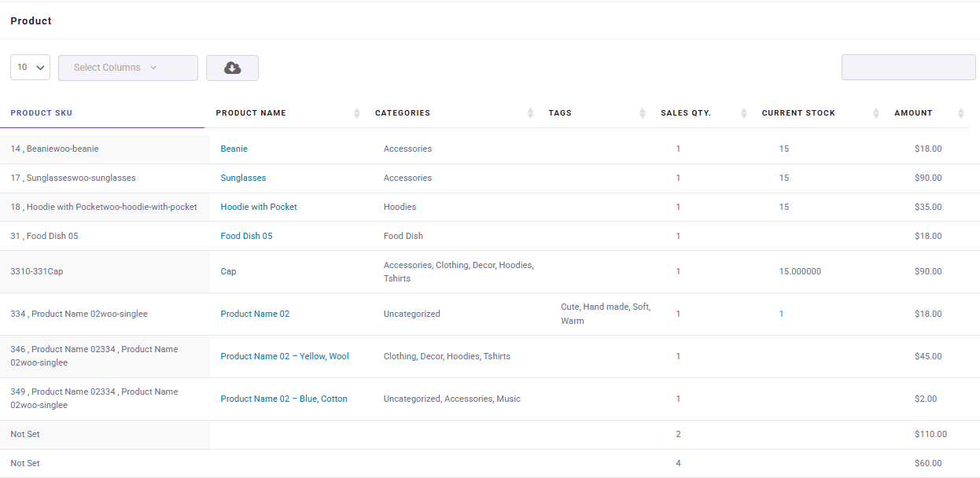
Task: Open the rows-per-page dropdown showing 10
Action: pos(30,68)
